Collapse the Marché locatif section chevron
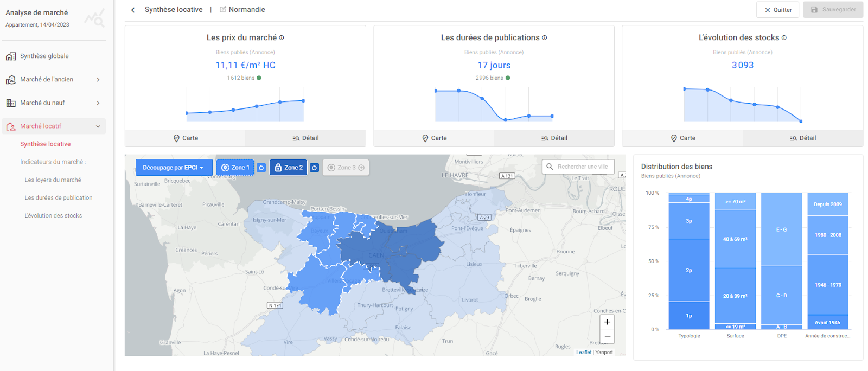The width and height of the screenshot is (868, 371). [98, 126]
